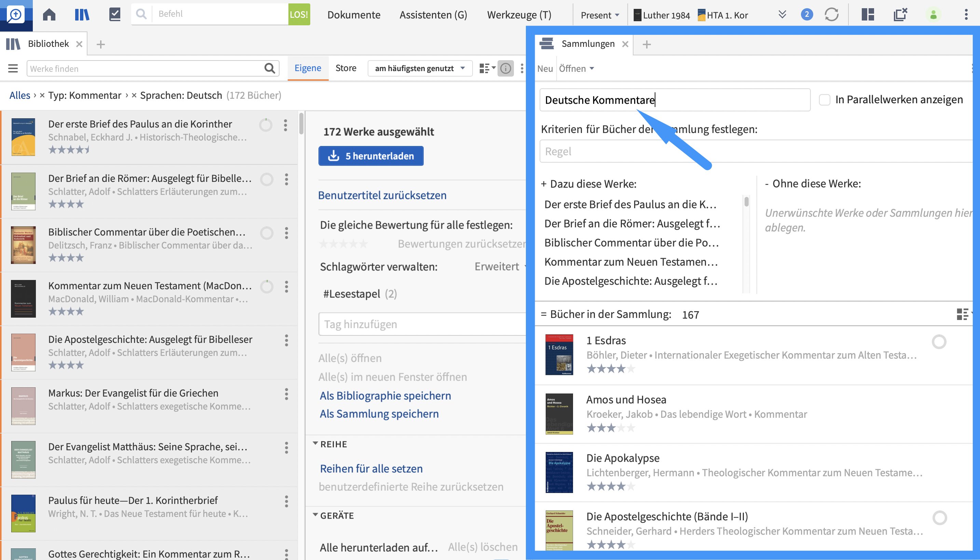
Task: Open options for Paulus für heute
Action: tap(286, 501)
